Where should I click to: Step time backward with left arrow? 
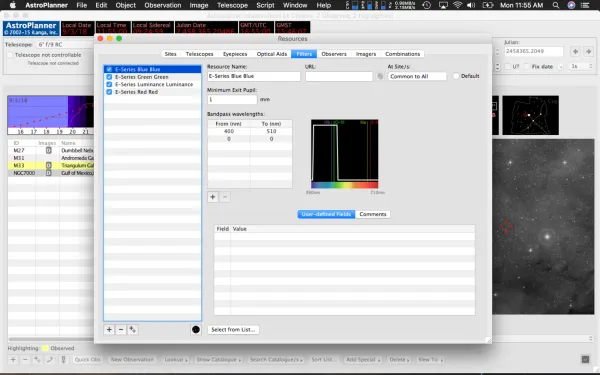576,51
